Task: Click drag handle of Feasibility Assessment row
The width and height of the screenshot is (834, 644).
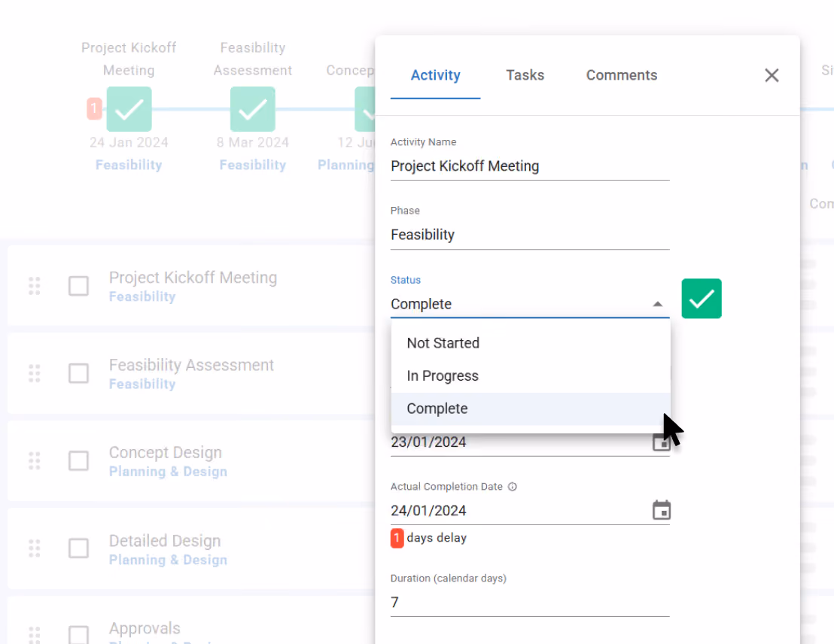Action: (34, 373)
